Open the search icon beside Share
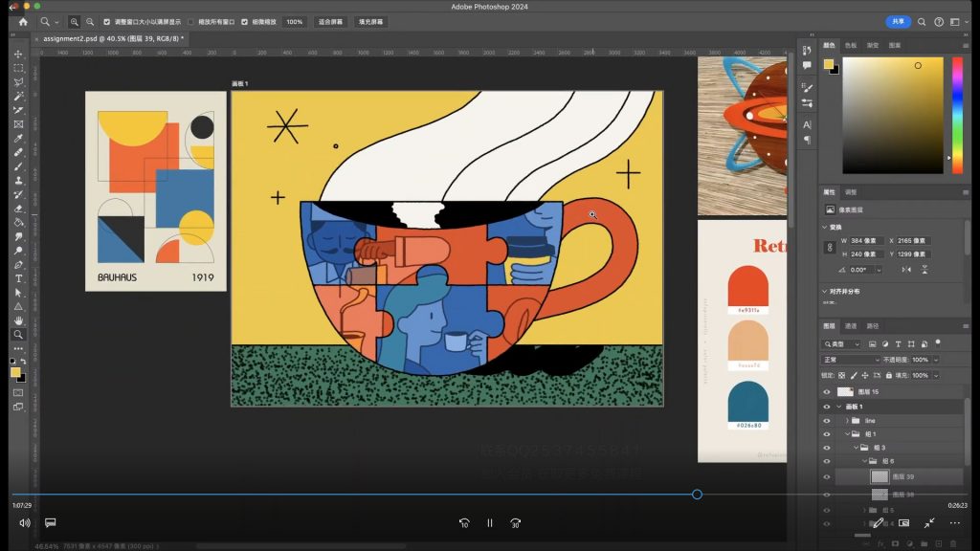980x551 pixels. pos(923,21)
